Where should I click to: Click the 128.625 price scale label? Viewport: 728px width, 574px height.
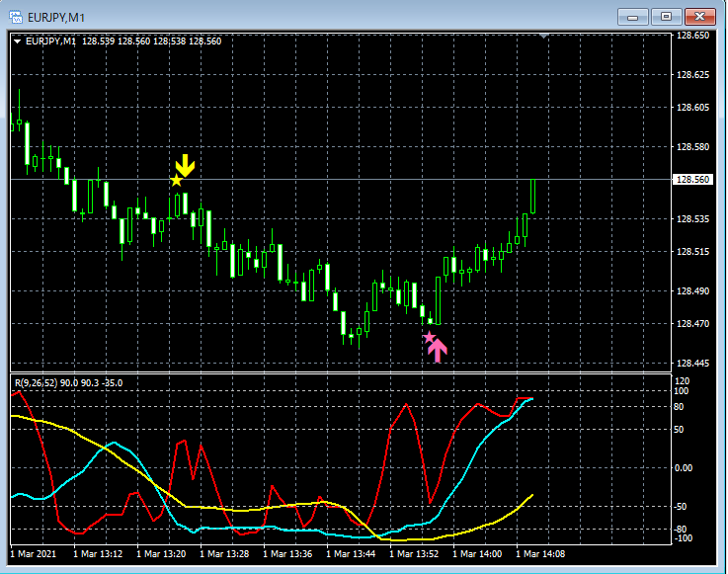click(692, 75)
